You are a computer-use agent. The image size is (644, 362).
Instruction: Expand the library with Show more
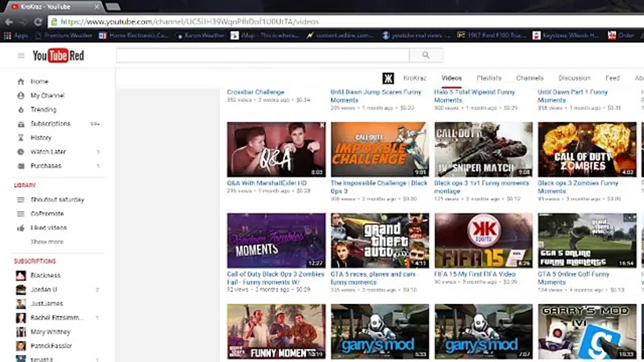(47, 242)
